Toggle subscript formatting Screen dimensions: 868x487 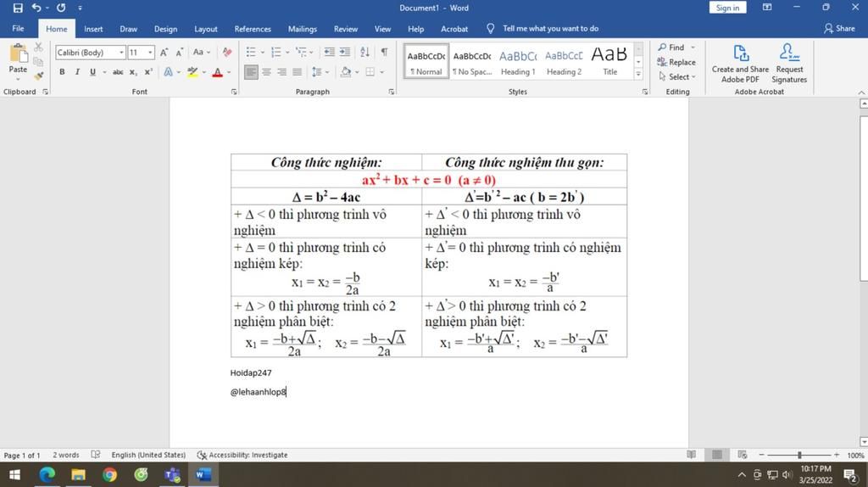point(133,72)
